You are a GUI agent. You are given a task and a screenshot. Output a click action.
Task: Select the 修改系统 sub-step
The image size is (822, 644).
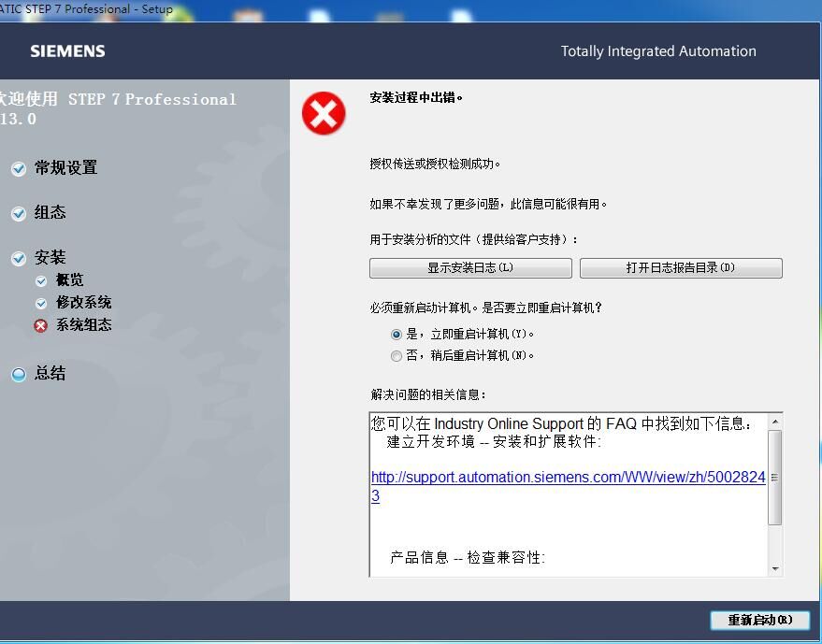pos(84,302)
